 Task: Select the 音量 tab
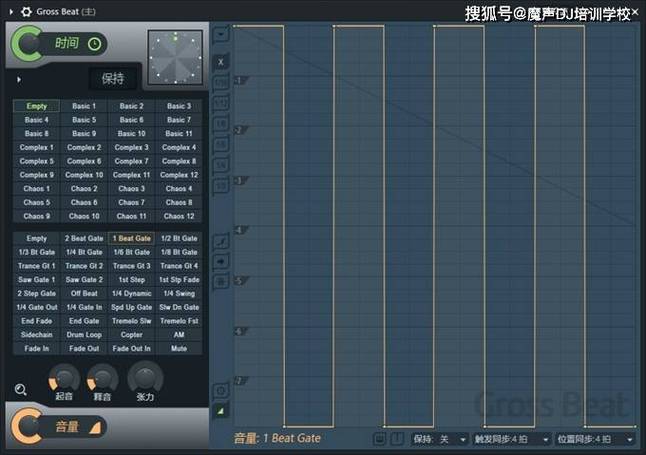coord(67,427)
